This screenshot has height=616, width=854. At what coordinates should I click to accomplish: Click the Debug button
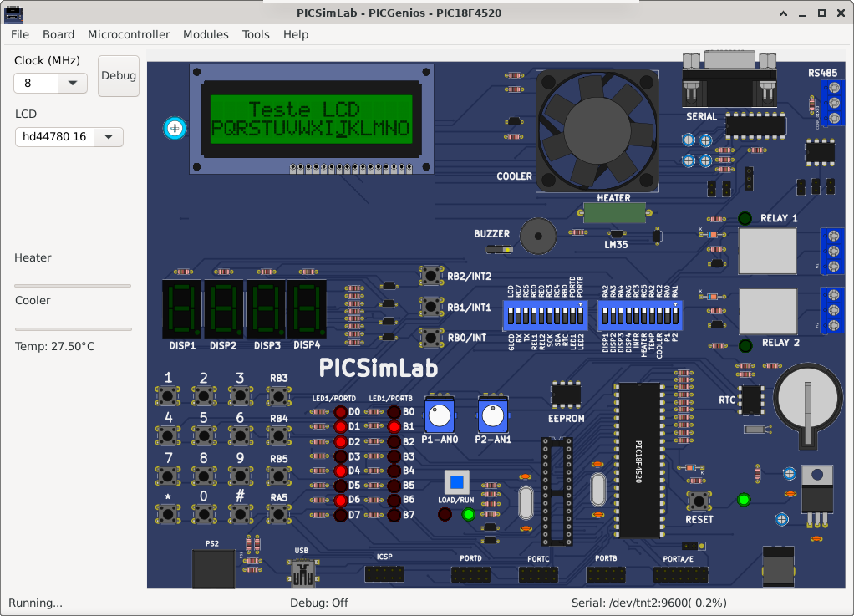pos(118,75)
